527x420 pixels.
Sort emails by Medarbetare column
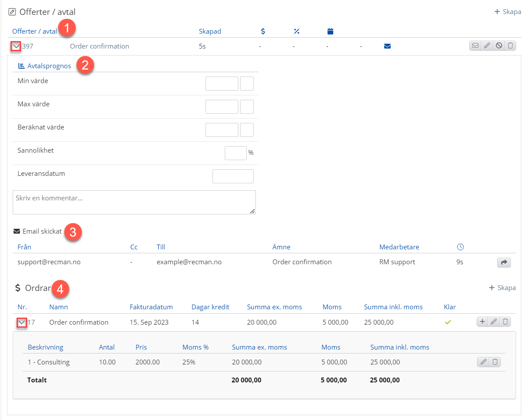(x=399, y=247)
